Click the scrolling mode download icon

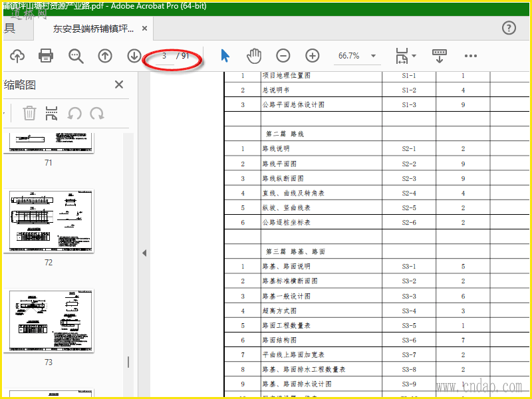click(x=440, y=56)
